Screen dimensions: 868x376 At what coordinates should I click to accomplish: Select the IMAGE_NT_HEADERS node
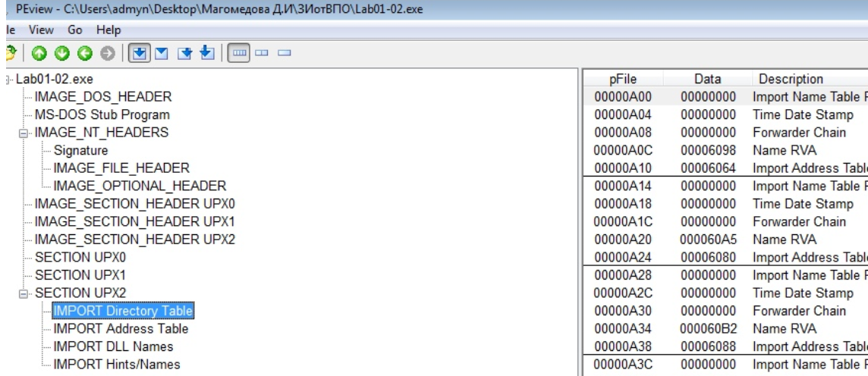point(102,133)
